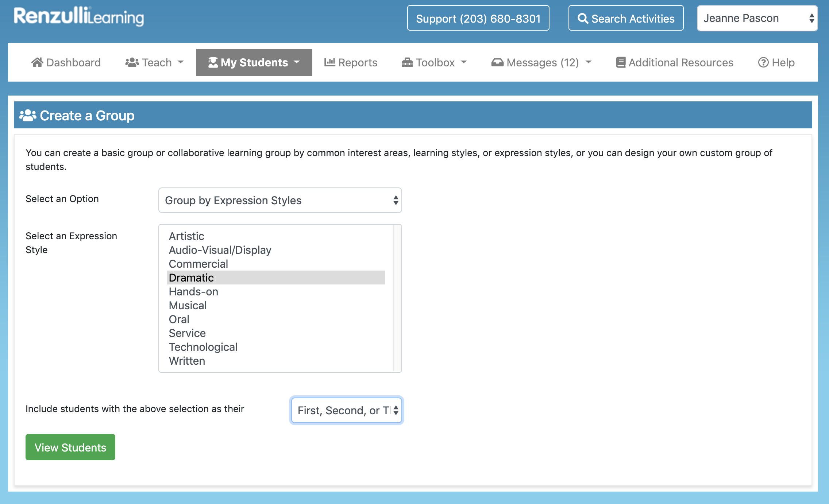Viewport: 829px width, 504px height.
Task: Click the Renzulli Learning logo
Action: pos(79,17)
